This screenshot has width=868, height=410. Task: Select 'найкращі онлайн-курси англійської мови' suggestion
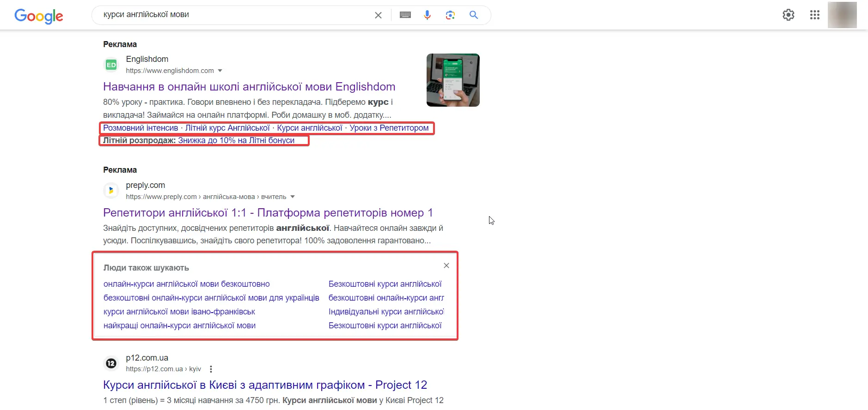click(x=179, y=326)
